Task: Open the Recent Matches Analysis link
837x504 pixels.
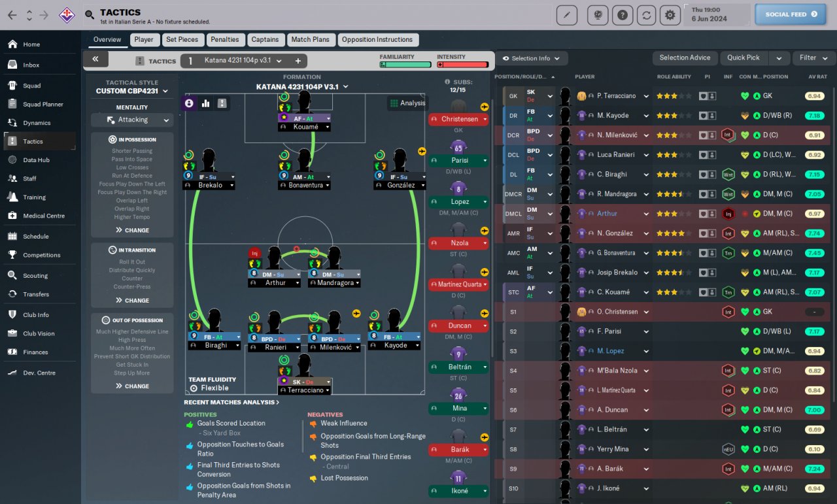Action: click(231, 403)
